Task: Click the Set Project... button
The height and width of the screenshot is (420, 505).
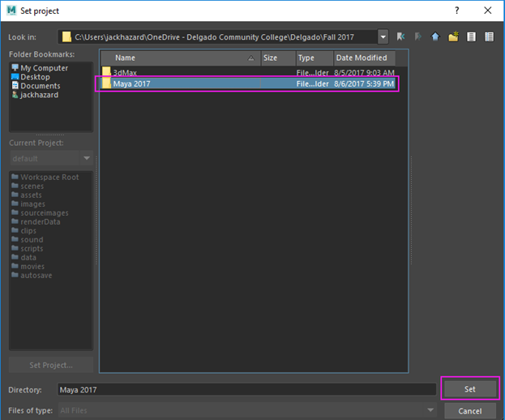Action: coord(51,365)
